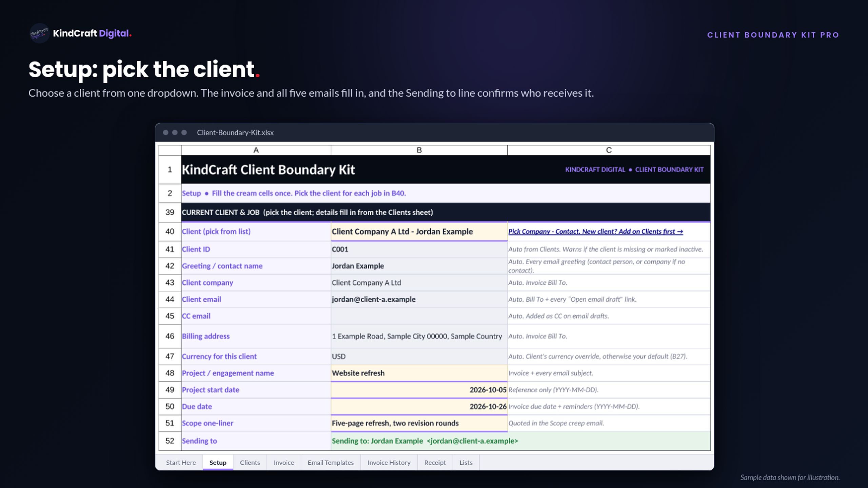Viewport: 868px width, 488px height.
Task: Select column A header
Action: point(256,150)
